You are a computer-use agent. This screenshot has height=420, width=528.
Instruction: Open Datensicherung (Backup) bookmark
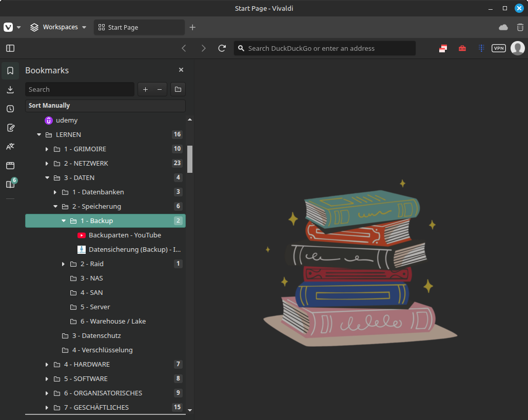[105, 249]
